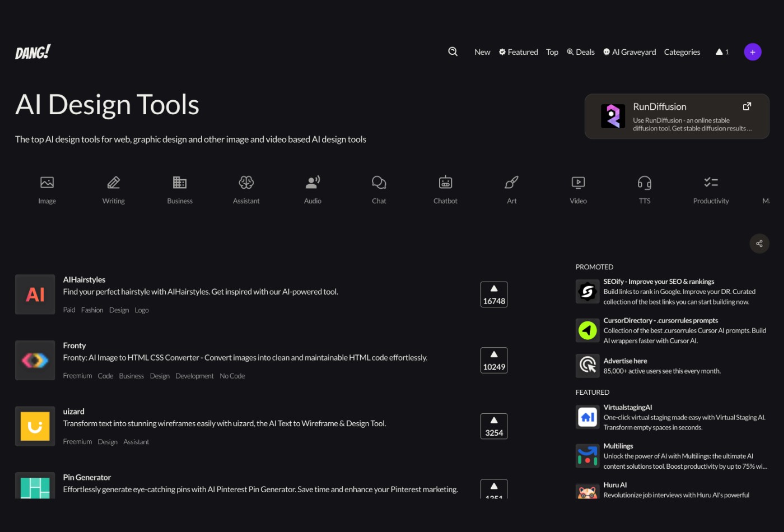
Task: Click the AIHairstyles logo thumbnail
Action: pos(35,295)
